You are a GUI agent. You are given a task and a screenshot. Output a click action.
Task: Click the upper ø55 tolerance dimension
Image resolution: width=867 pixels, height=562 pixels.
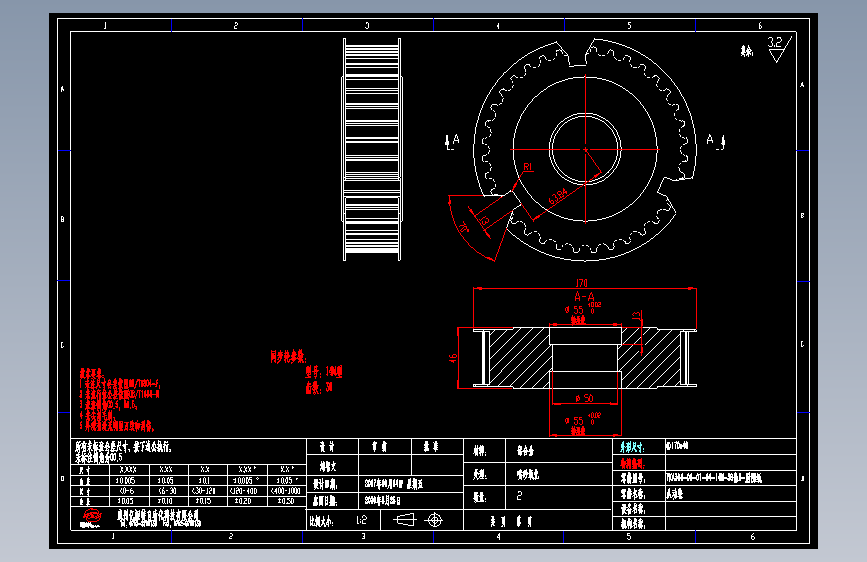click(x=583, y=309)
